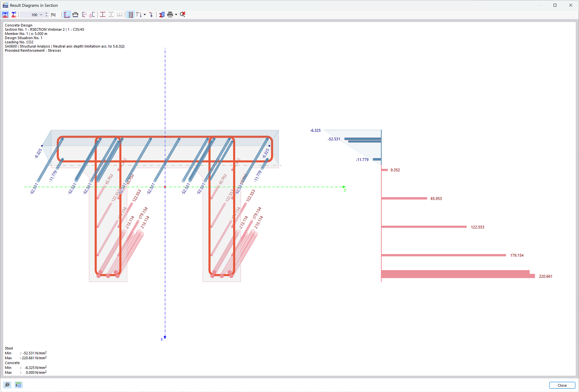
Task: Click the gray I-section icon
Action: coord(111,15)
